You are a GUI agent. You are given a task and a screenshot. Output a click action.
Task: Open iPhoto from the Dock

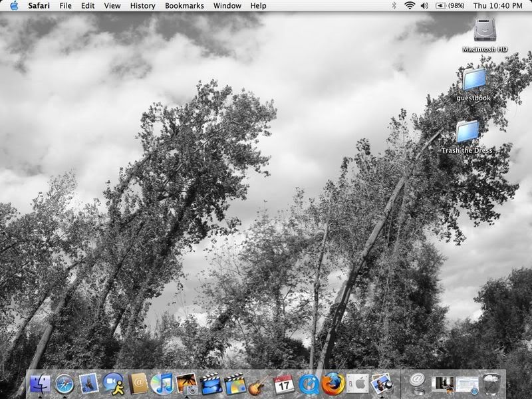coord(187,384)
